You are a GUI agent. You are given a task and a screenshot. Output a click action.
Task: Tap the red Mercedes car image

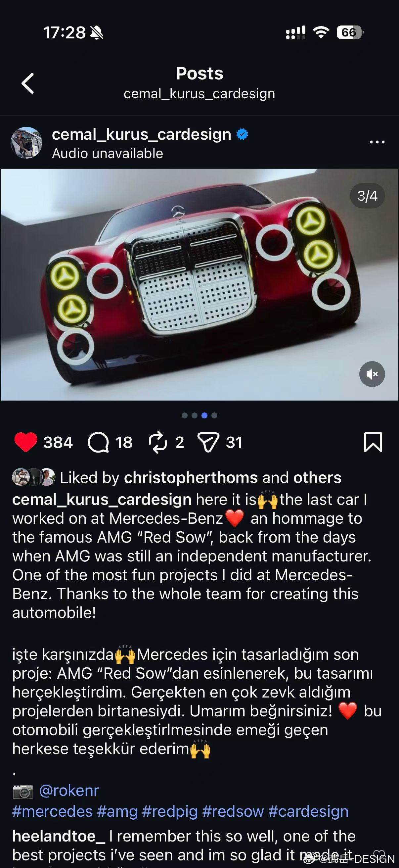pos(199,285)
